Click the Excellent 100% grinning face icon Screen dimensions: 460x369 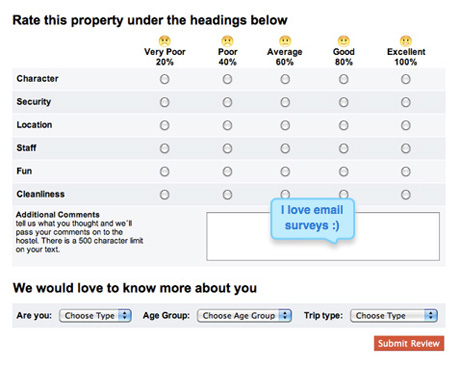(x=406, y=41)
